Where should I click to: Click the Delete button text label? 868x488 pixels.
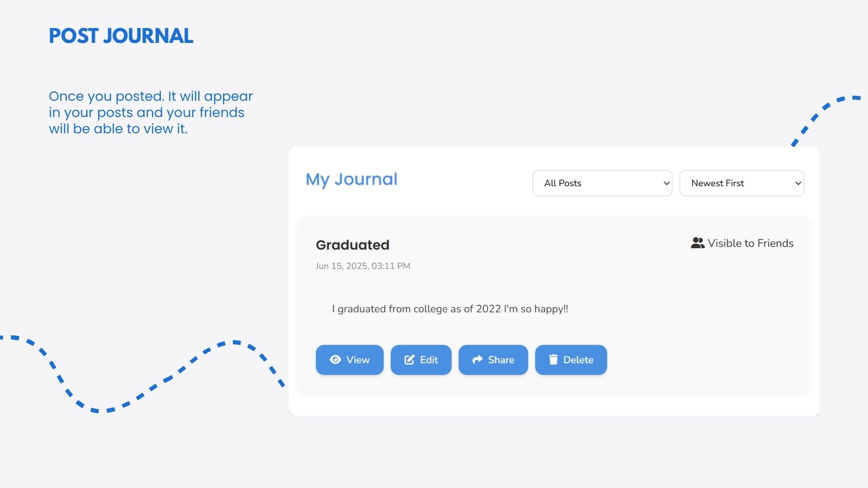click(578, 360)
